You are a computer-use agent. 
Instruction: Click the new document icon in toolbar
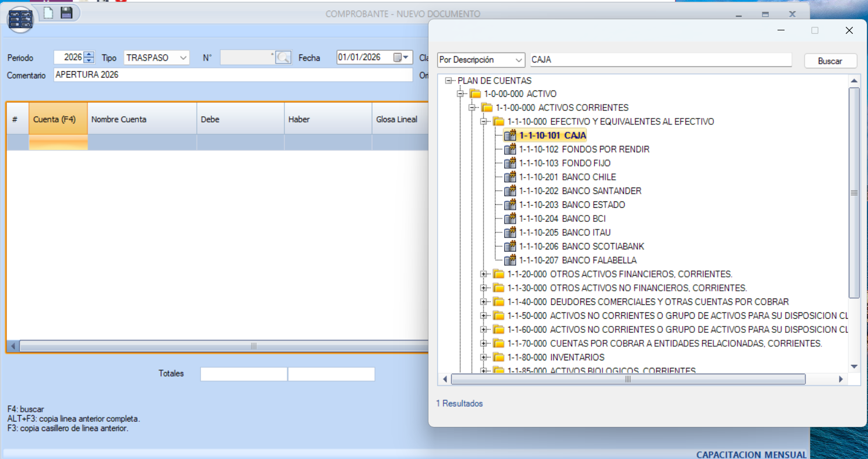coord(48,13)
